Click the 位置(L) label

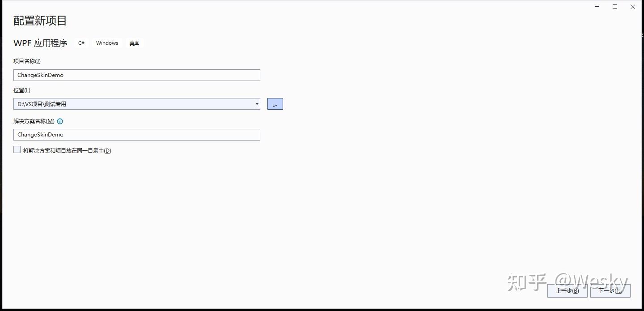22,90
